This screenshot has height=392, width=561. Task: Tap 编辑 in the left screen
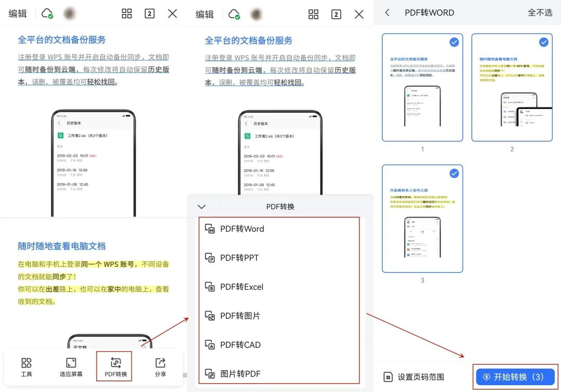tap(18, 13)
